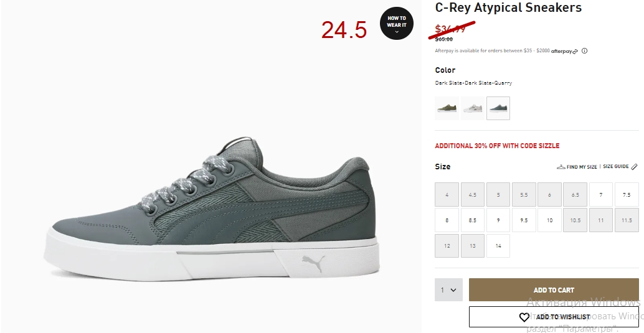Open the How To Wear It badge
The image size is (644, 333).
click(396, 24)
